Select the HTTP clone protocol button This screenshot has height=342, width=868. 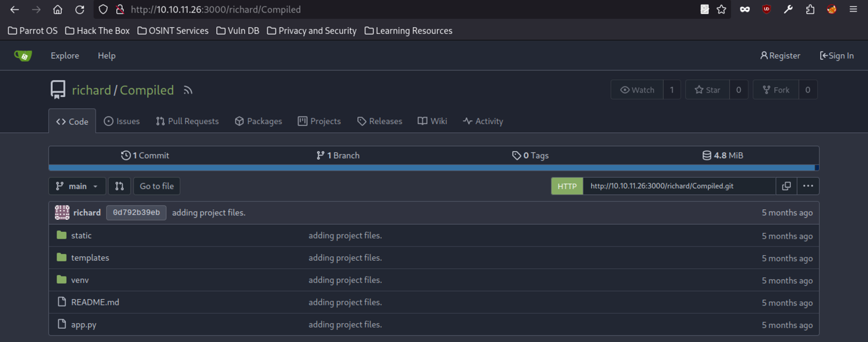(567, 186)
